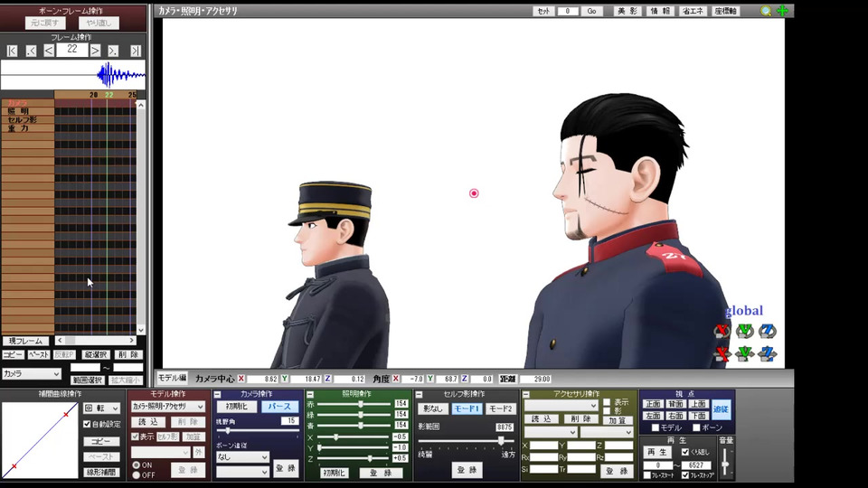Click the magnifier zoom icon at top right
The height and width of the screenshot is (488, 868).
(766, 11)
